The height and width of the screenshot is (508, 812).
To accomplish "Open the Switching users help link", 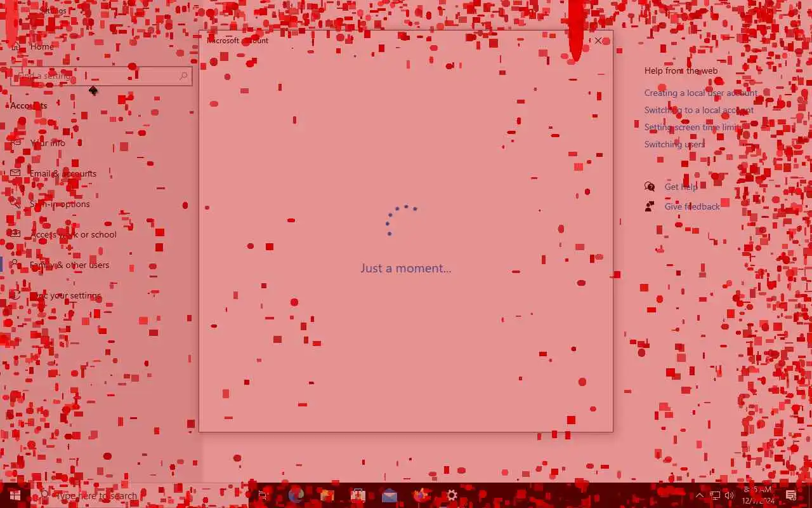I will point(674,144).
